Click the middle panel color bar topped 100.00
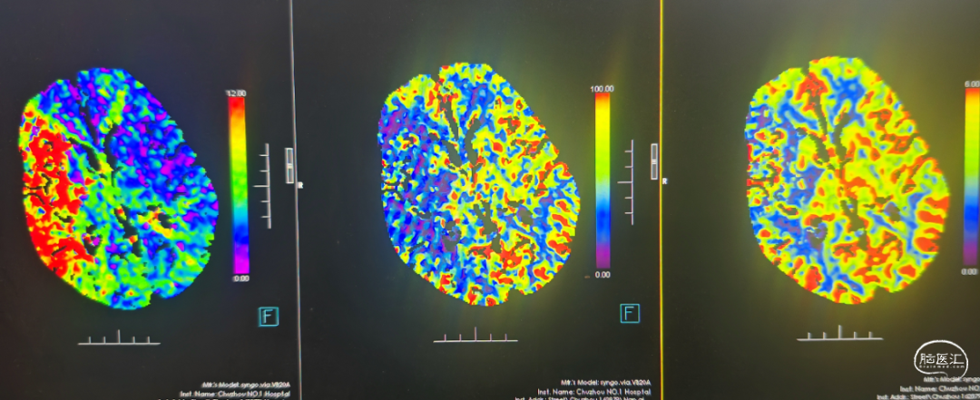The image size is (980, 400). tap(602, 180)
